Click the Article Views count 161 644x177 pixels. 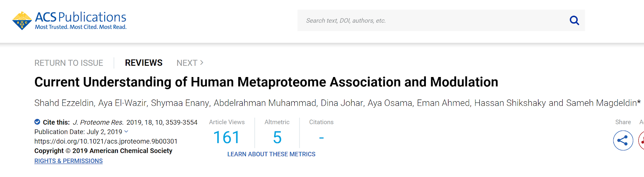point(227,137)
